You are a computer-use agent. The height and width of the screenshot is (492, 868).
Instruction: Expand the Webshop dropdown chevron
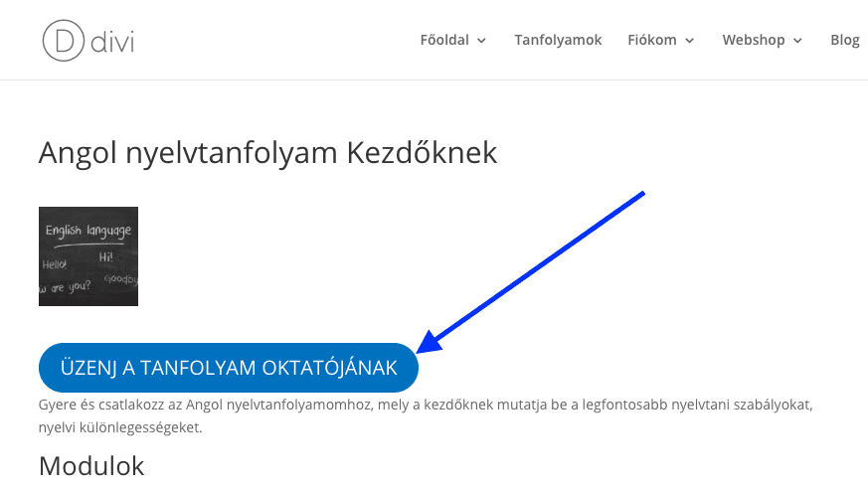pos(797,41)
